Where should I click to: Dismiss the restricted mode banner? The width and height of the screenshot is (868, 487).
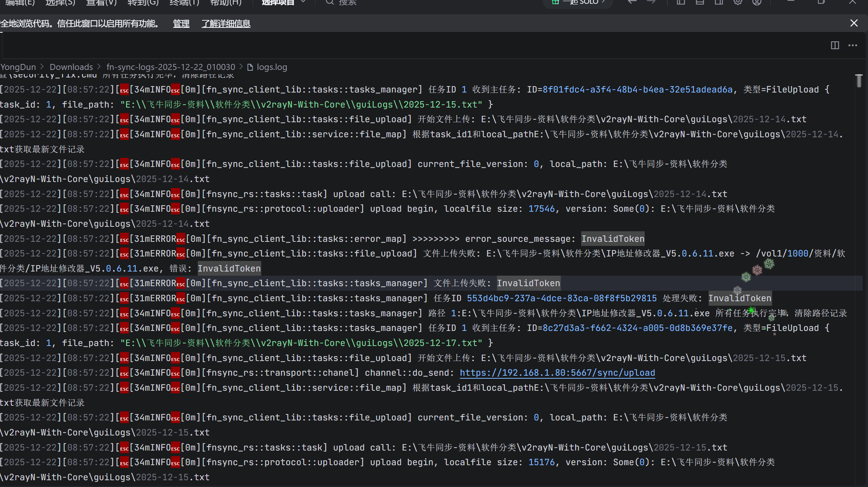click(854, 23)
